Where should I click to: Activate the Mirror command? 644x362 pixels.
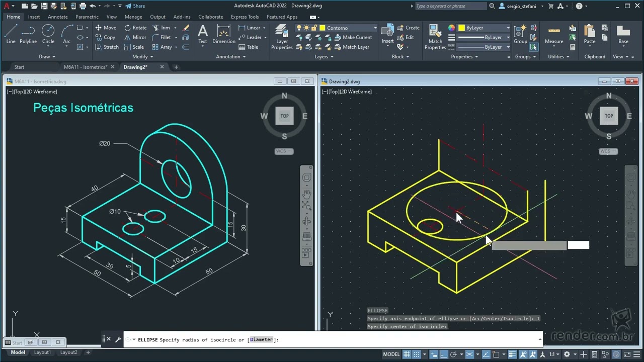pyautogui.click(x=135, y=37)
